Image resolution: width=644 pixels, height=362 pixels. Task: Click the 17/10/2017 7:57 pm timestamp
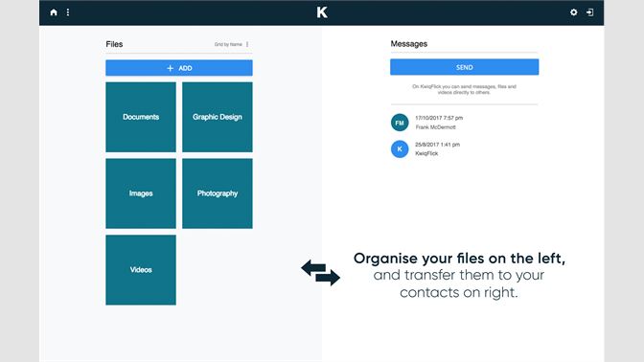pyautogui.click(x=439, y=118)
